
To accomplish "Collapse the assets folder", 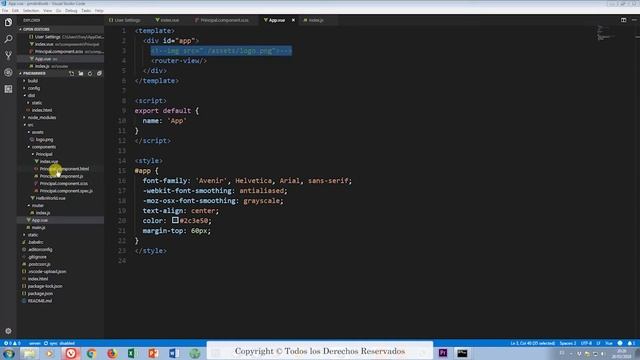I will point(38,132).
